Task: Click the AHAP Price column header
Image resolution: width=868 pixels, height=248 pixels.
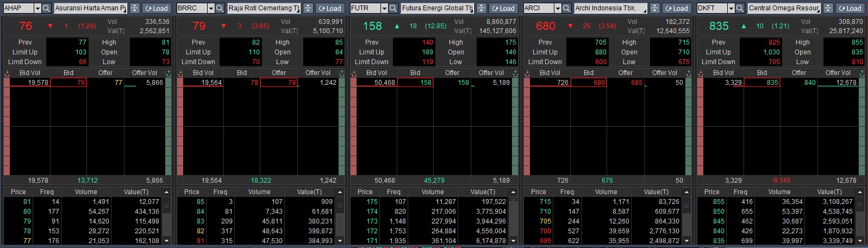Action: 18,192
